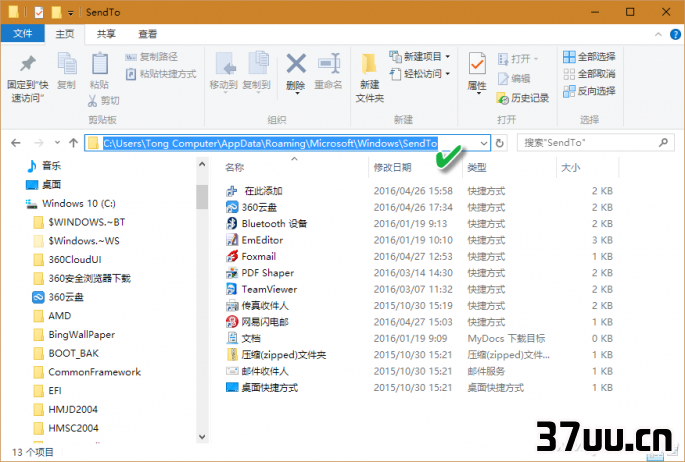Collapse the ribbon with the chevron
Screen dimensions: 685x462
pos(658,34)
